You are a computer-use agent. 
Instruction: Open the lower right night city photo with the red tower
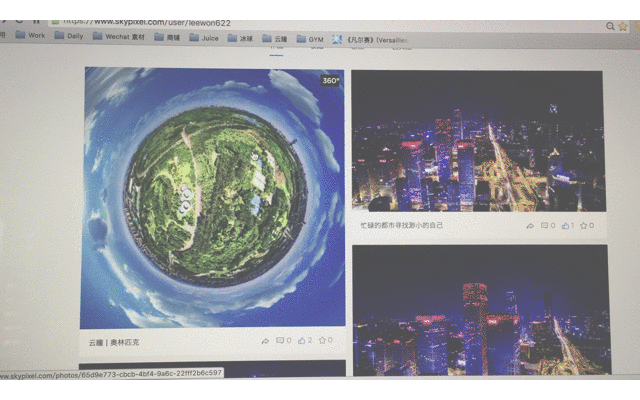(481, 310)
